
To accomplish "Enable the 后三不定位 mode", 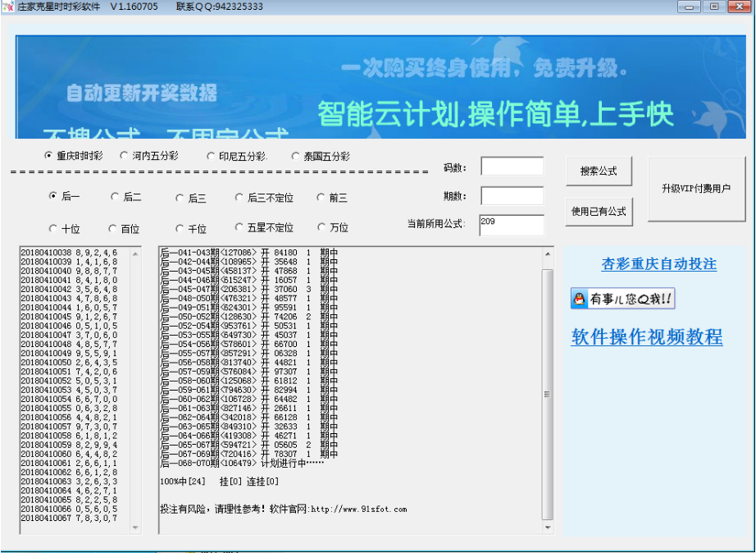I will coord(238,197).
